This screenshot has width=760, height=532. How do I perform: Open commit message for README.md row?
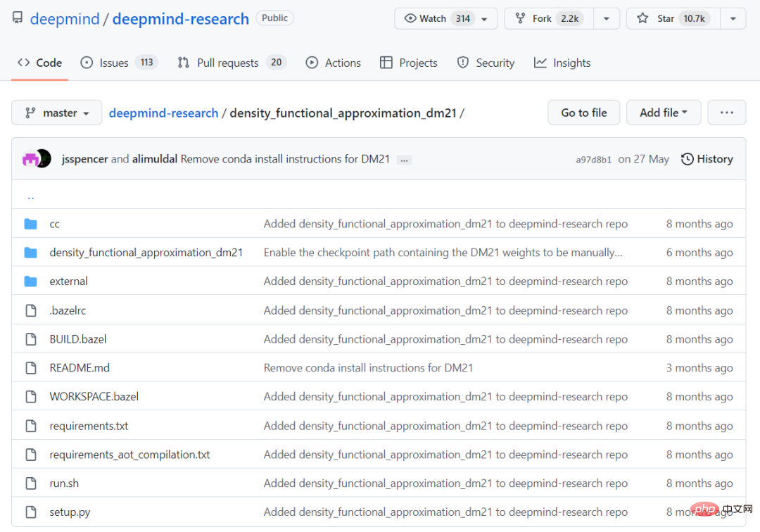pyautogui.click(x=368, y=368)
